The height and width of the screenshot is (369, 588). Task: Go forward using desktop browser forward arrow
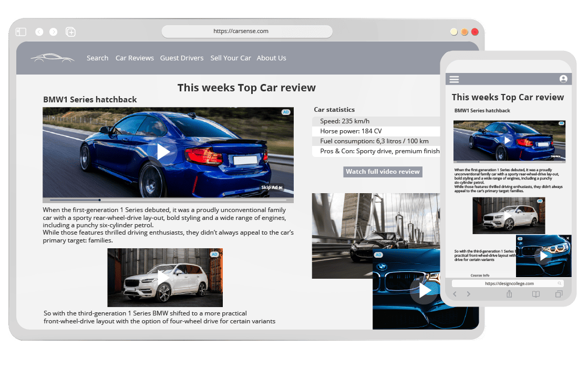coord(54,32)
